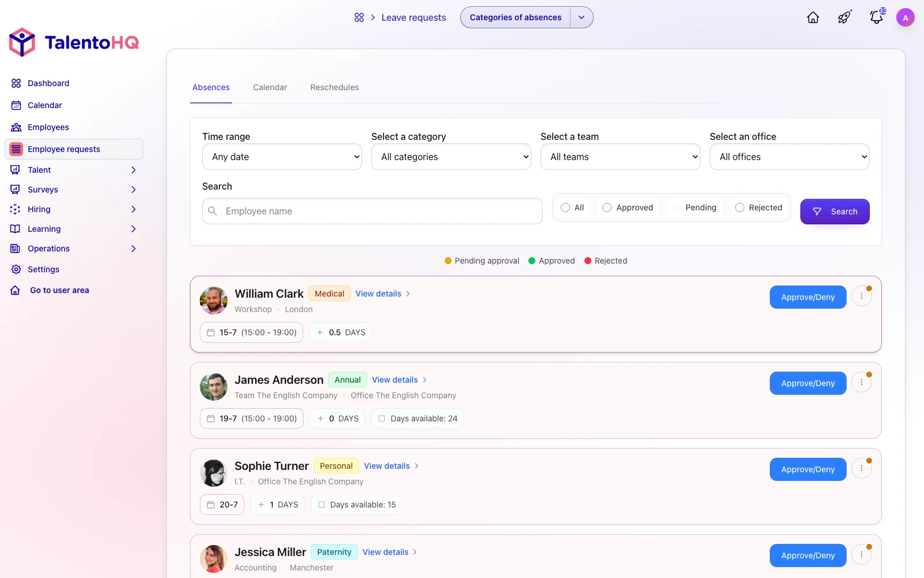Click the Employees sidebar icon
The width and height of the screenshot is (924, 578).
coord(16,127)
